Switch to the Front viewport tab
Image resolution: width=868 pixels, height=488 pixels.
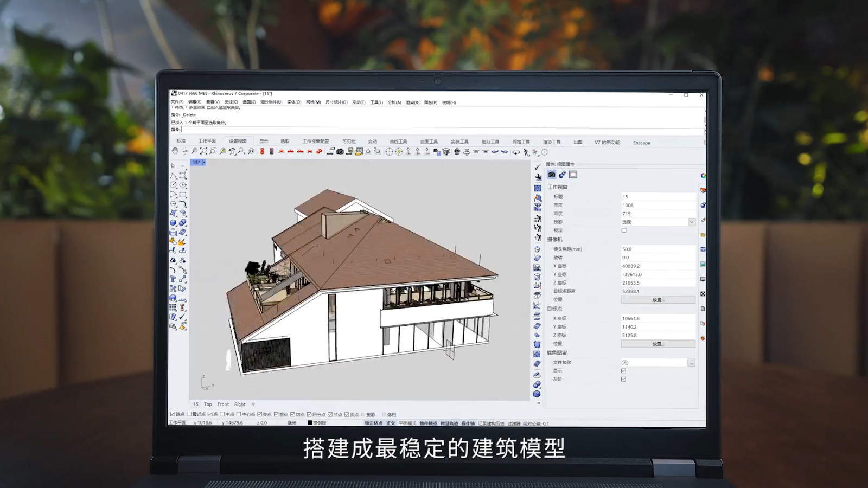click(x=223, y=404)
